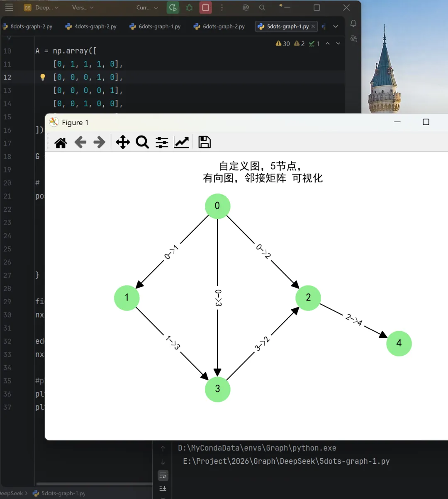
Task: Click the red Stop button
Action: pyautogui.click(x=205, y=7)
